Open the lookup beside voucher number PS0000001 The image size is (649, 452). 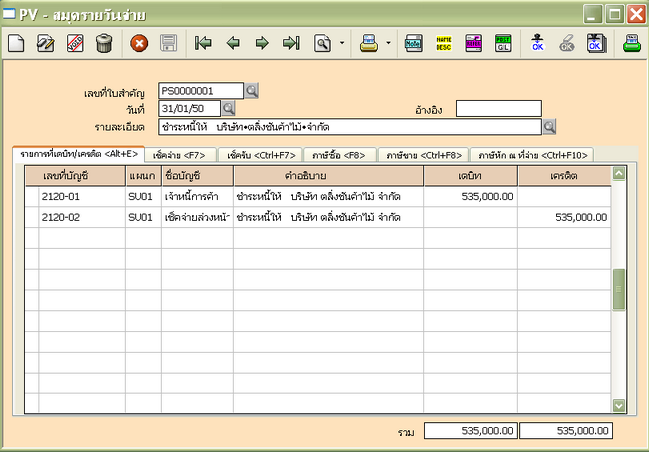pos(252,91)
